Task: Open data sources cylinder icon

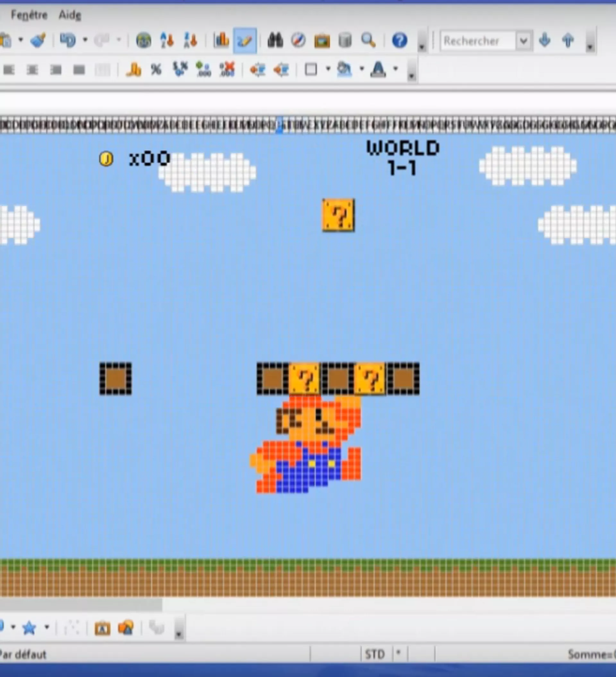Action: tap(345, 41)
